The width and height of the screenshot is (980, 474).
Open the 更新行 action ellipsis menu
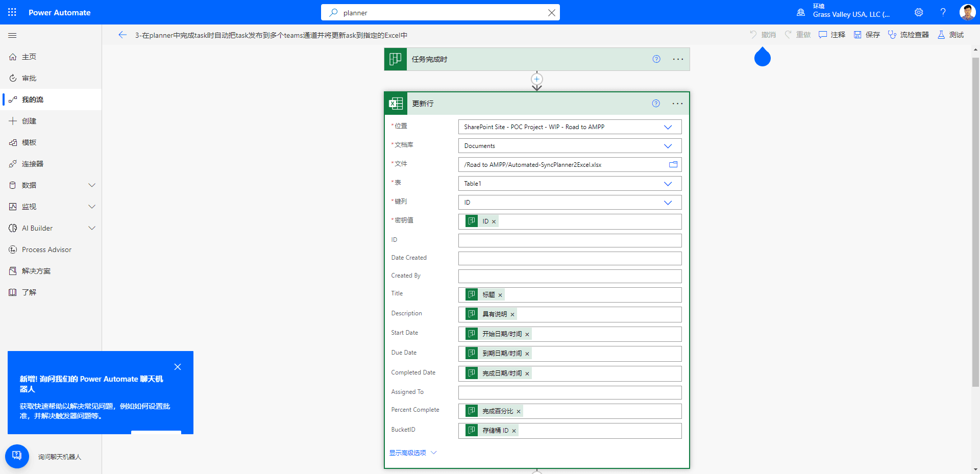click(x=677, y=104)
